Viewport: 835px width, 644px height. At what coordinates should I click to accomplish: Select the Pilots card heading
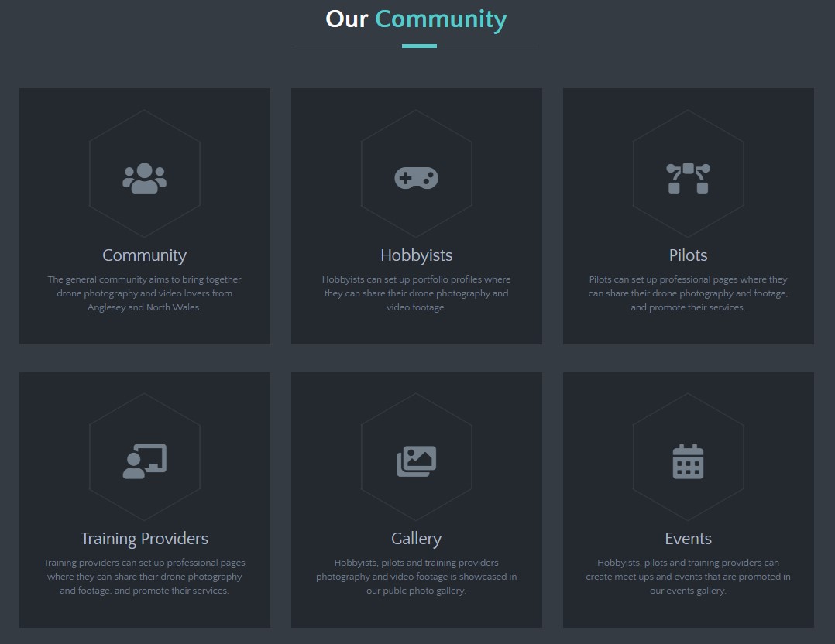coord(688,255)
